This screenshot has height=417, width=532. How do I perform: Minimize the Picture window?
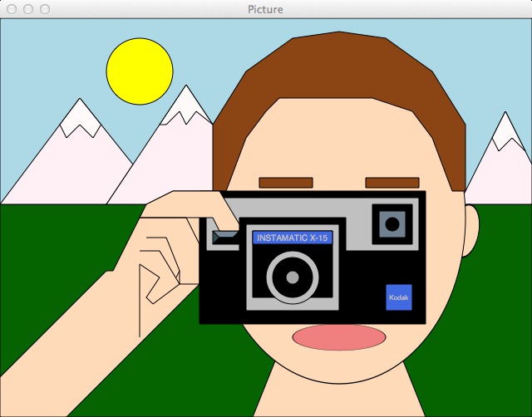tap(28, 9)
